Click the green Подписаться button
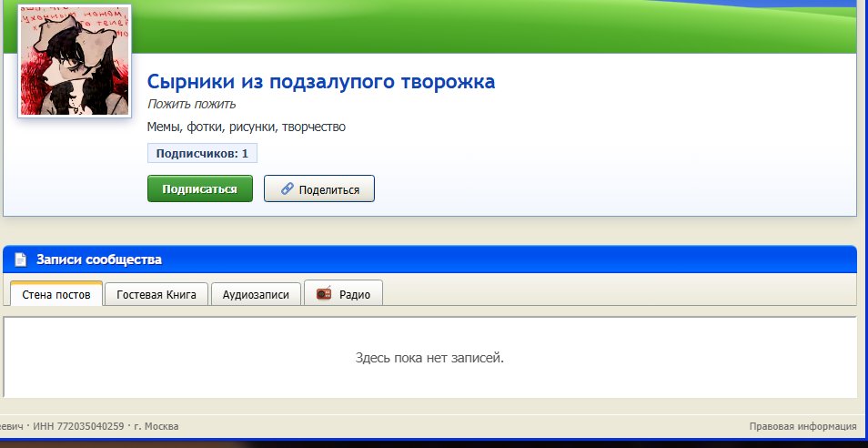 pyautogui.click(x=200, y=188)
